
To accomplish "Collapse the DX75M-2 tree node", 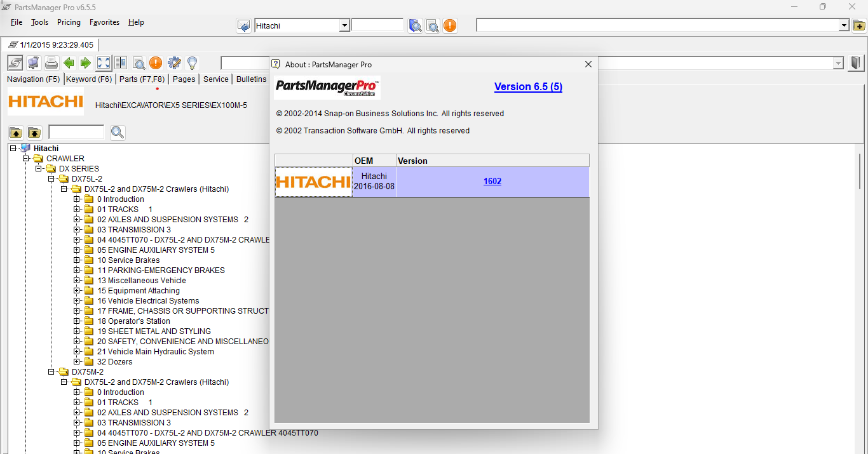I will click(x=51, y=371).
